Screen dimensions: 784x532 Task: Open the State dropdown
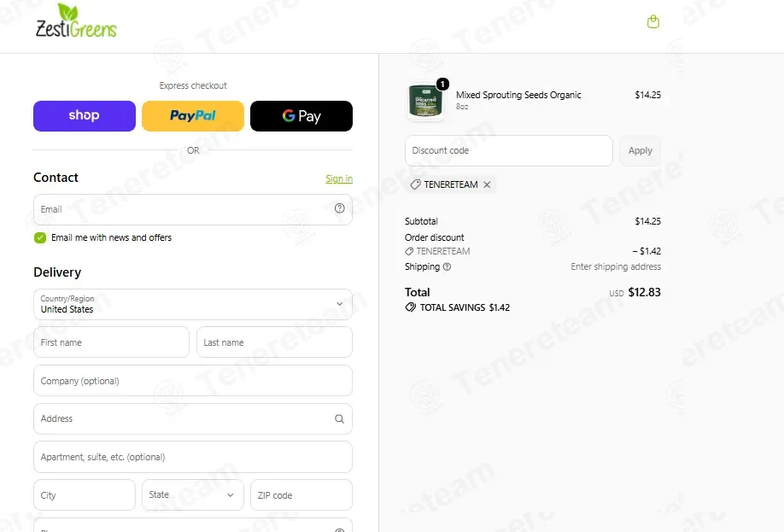(193, 495)
